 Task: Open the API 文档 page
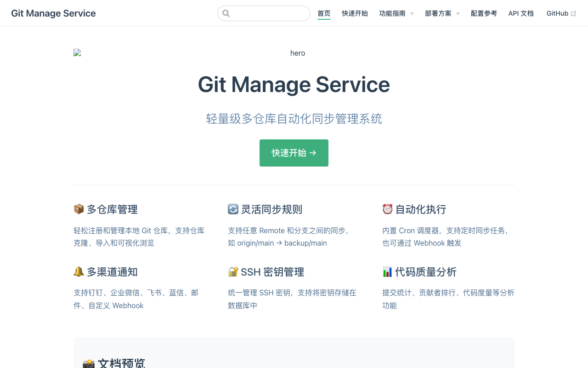(521, 13)
